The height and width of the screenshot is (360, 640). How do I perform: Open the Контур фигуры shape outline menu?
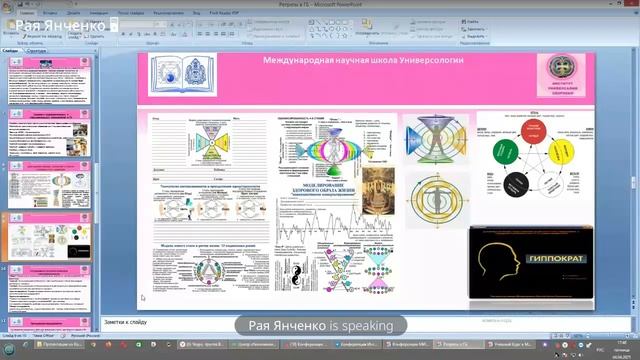(x=427, y=29)
